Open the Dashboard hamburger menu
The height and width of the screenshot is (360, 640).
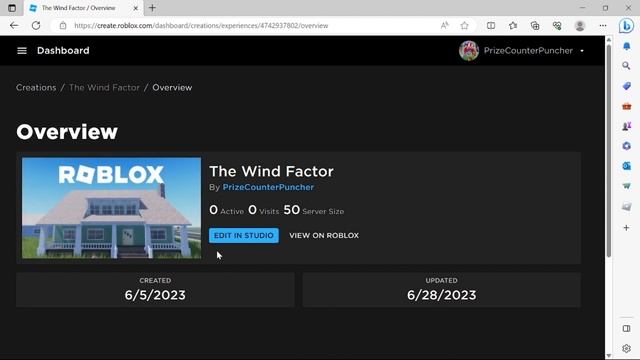tap(22, 51)
